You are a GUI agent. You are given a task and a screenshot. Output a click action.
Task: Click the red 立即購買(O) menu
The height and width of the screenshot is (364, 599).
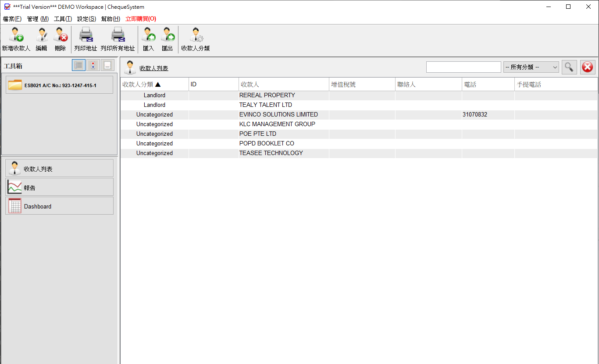(141, 19)
